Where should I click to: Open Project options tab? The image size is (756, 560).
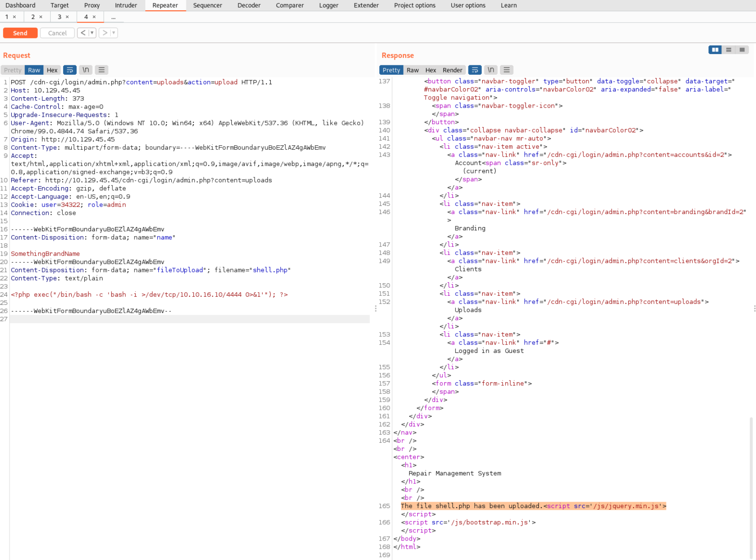click(415, 5)
